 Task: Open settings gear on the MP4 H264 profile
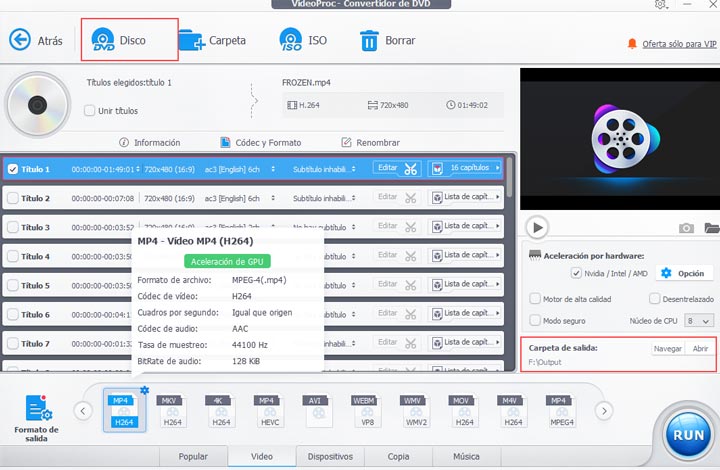(144, 390)
